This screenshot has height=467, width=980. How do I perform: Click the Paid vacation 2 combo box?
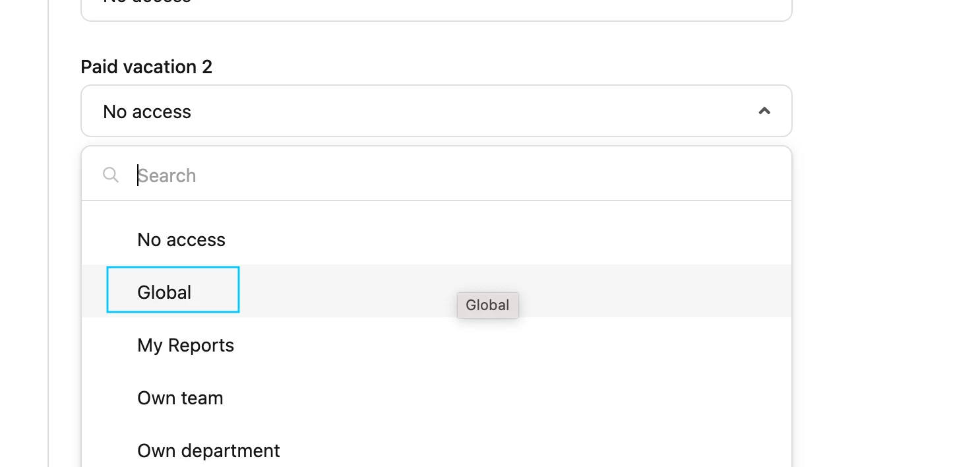click(437, 111)
